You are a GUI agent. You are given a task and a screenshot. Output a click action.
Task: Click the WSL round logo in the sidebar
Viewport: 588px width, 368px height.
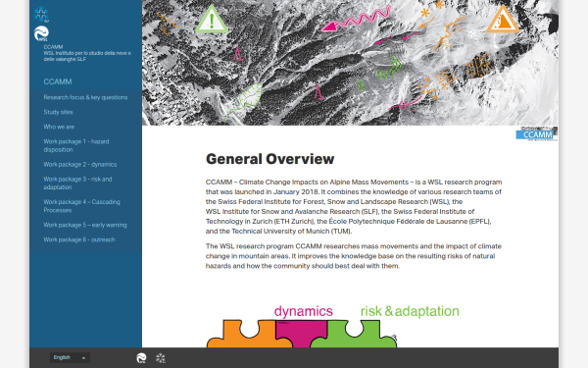pyautogui.click(x=41, y=33)
